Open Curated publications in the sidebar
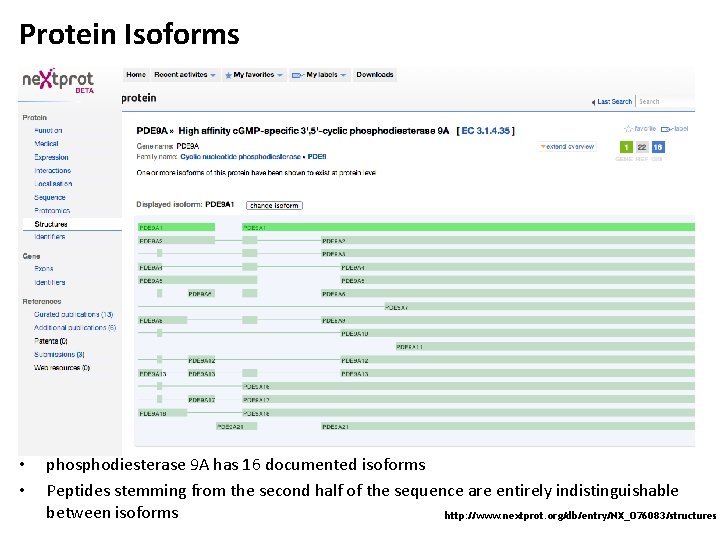The height and width of the screenshot is (540, 720). pos(73,314)
